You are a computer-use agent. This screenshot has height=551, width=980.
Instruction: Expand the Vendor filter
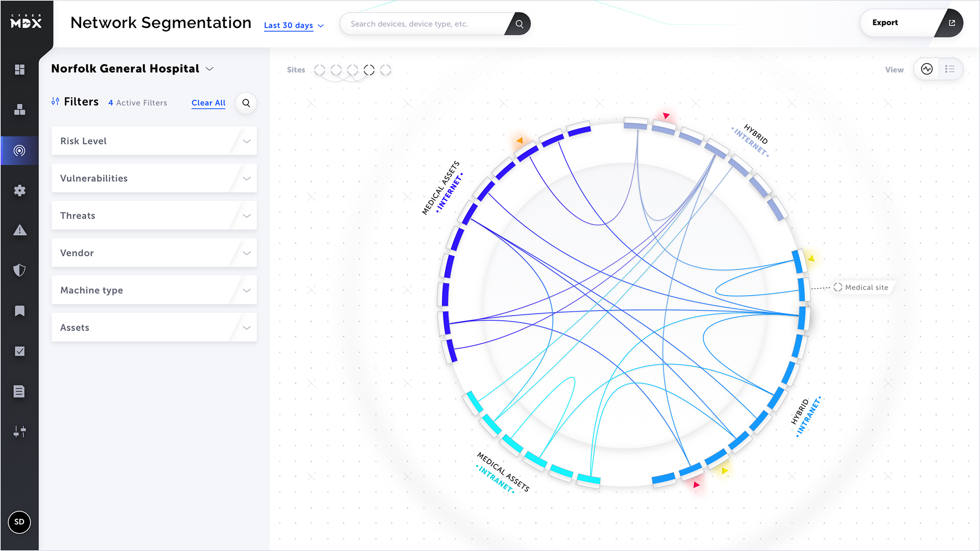[x=154, y=253]
